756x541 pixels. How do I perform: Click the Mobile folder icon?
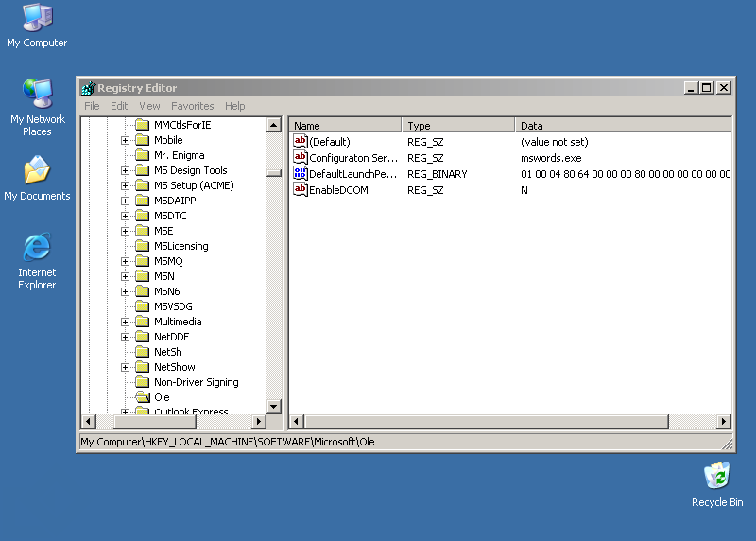click(x=143, y=140)
